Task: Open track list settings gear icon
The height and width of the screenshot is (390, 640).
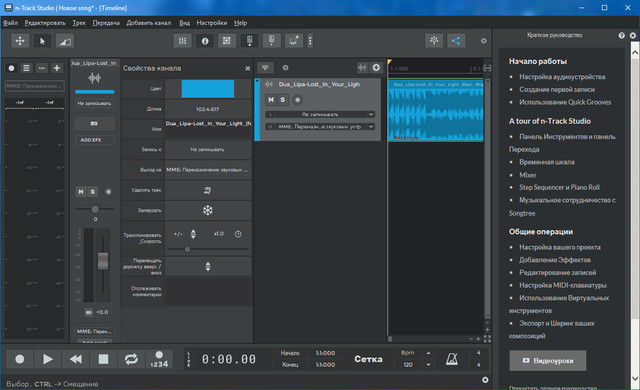Action: 285,68
